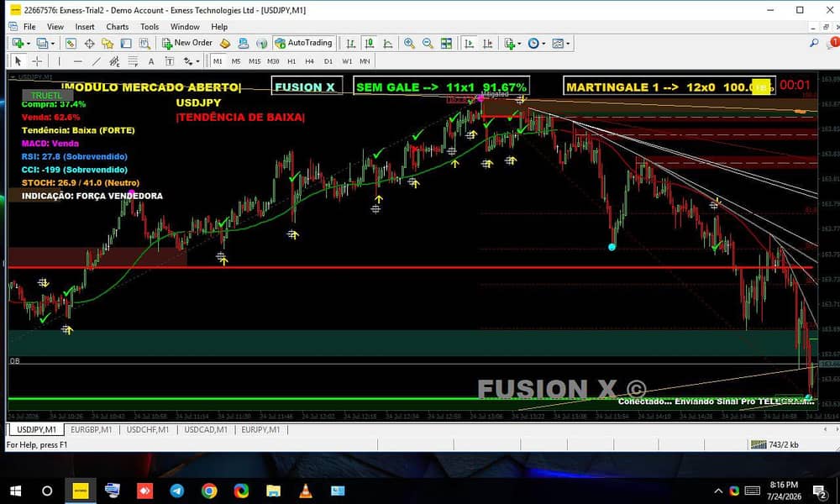Viewport: 840px width, 504px height.
Task: Tile chart windows with grid icon
Action: (x=446, y=44)
